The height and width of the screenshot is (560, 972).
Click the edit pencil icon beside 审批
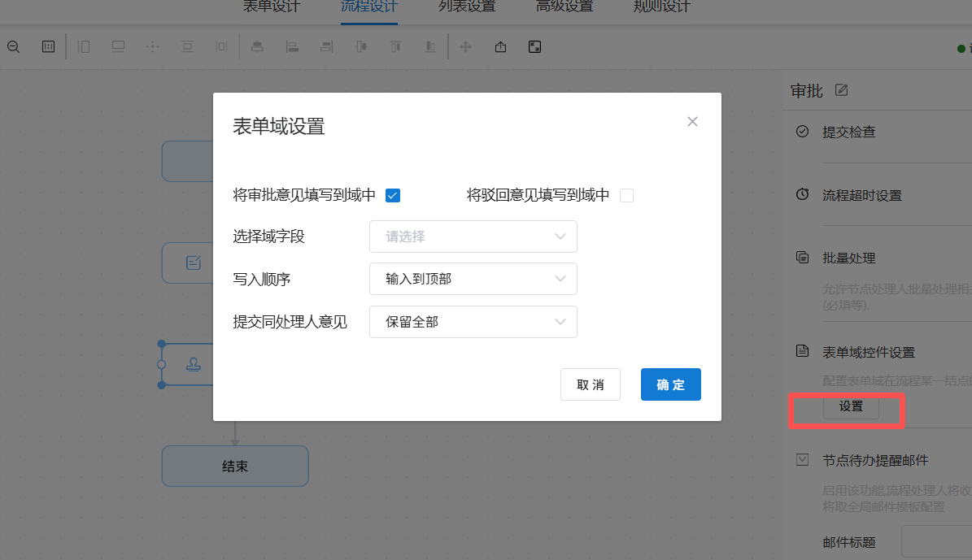tap(841, 90)
